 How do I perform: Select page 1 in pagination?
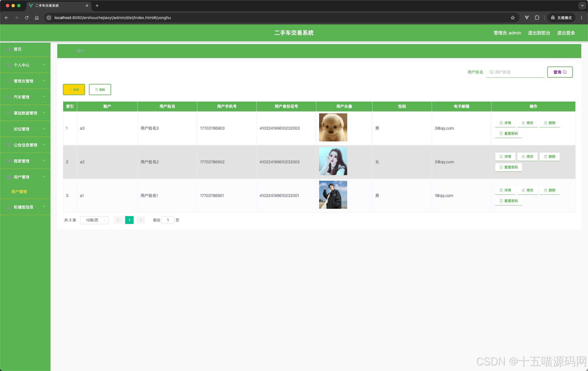[x=129, y=220]
